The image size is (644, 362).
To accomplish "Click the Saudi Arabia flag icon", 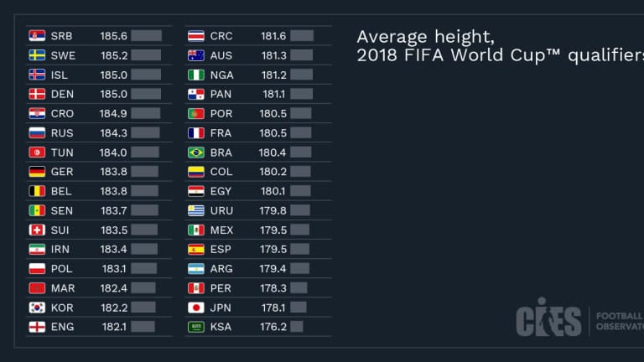I will coord(196,327).
